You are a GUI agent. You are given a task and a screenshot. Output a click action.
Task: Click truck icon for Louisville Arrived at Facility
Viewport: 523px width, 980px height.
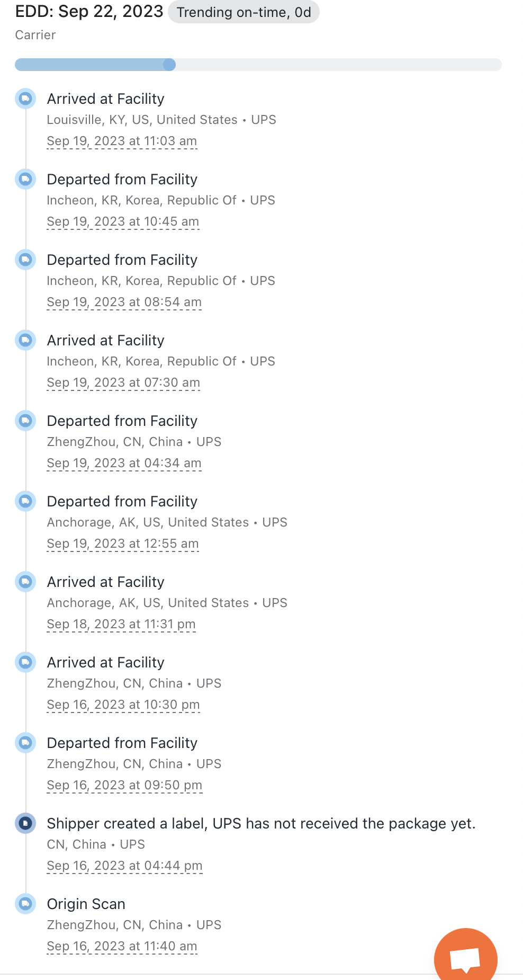[25, 99]
